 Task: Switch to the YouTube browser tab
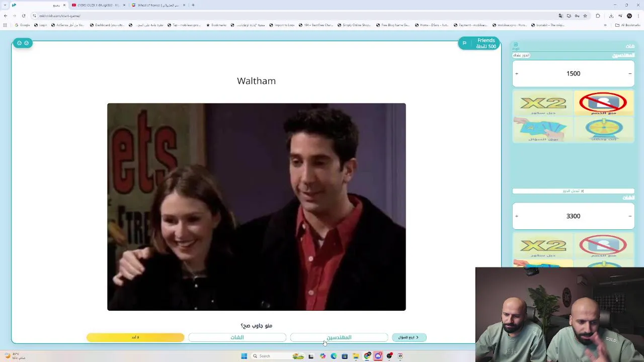[98, 5]
